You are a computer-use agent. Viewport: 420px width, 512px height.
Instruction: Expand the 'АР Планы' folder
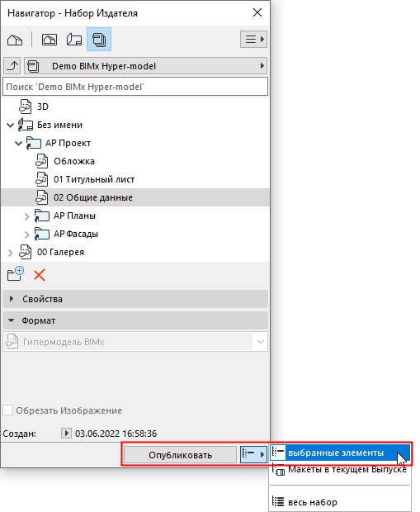[x=27, y=216]
